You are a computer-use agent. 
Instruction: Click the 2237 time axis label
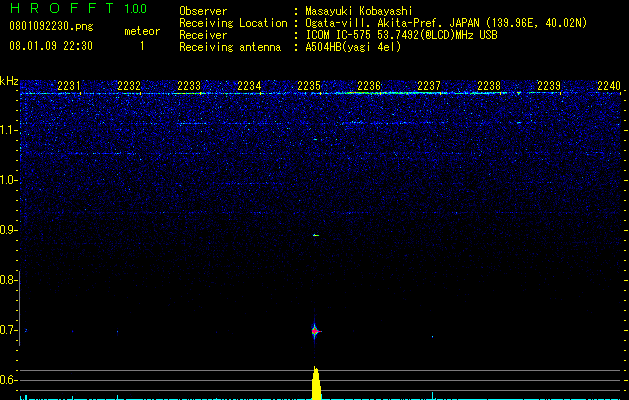tap(429, 86)
